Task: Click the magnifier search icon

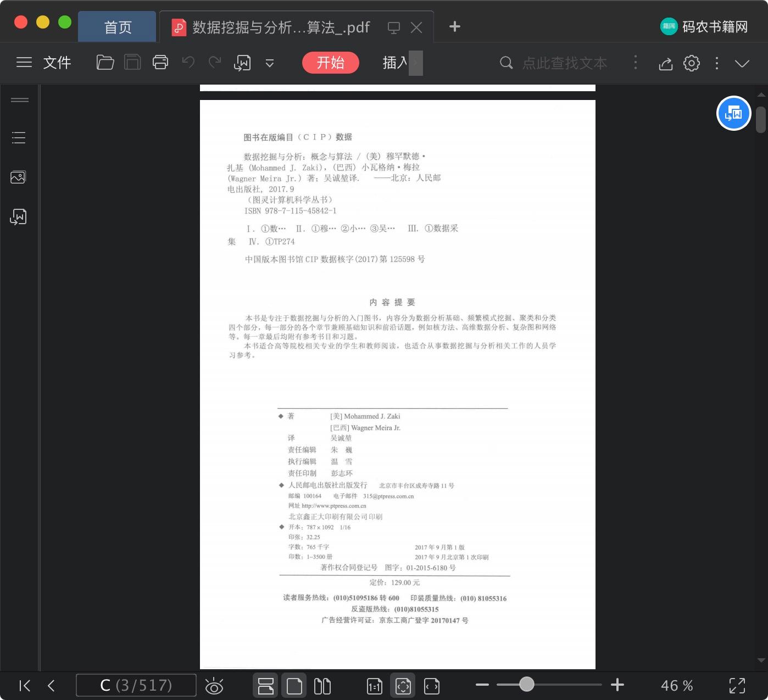Action: point(506,63)
